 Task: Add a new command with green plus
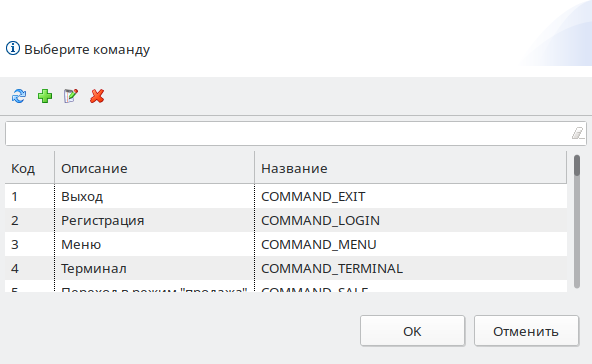tap(45, 96)
